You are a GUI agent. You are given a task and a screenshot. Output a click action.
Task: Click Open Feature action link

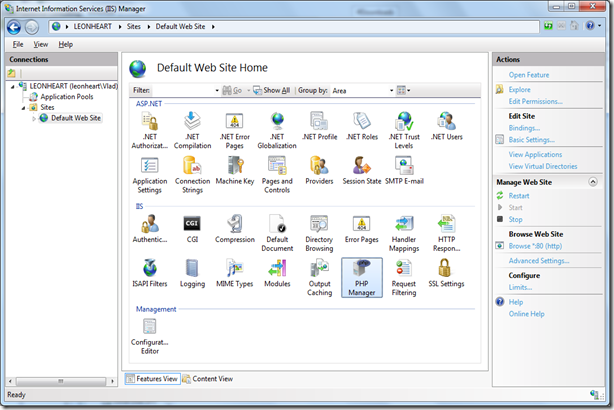(x=529, y=75)
